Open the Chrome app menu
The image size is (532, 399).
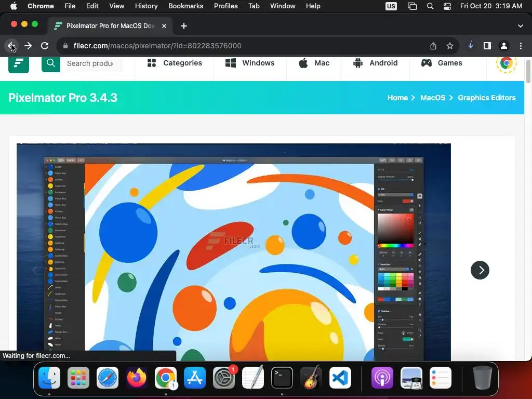pyautogui.click(x=41, y=6)
